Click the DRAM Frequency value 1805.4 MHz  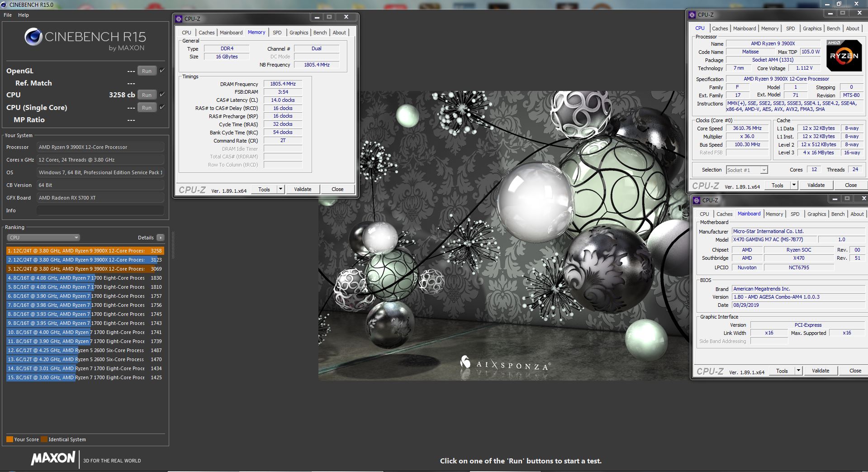[x=283, y=84]
